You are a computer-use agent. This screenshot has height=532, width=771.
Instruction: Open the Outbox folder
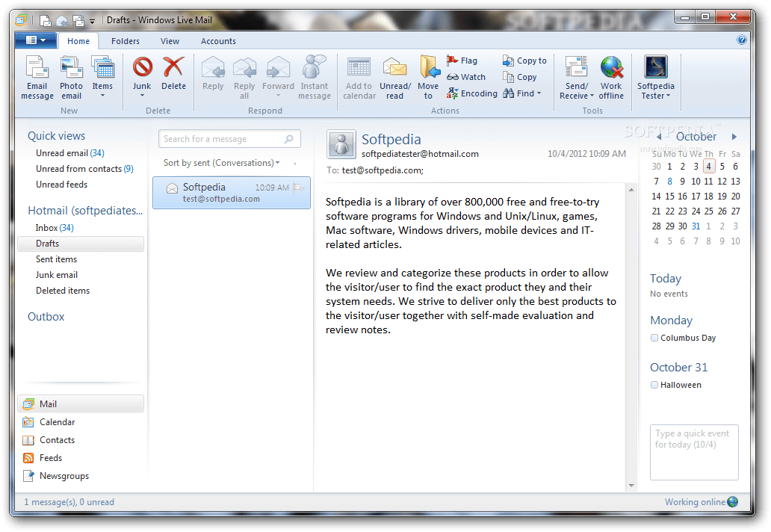[x=46, y=317]
